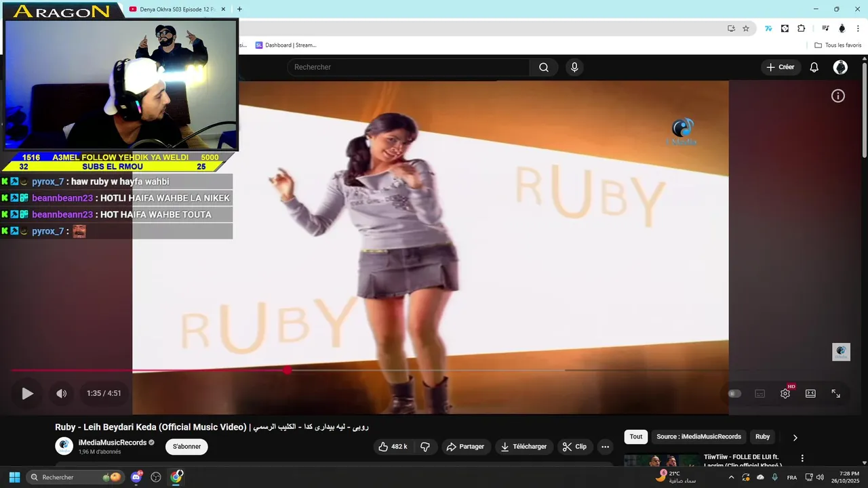Select the Source : iMediaMusicRecords chip
This screenshot has height=488, width=868.
(699, 436)
